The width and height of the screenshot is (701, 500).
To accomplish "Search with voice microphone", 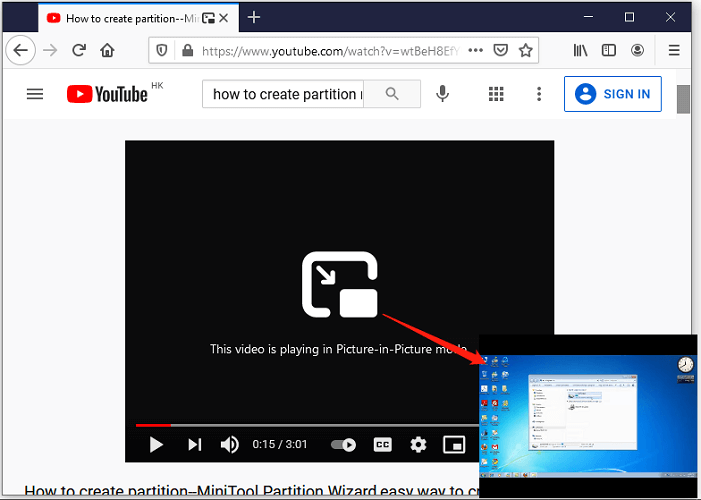I will 443,93.
